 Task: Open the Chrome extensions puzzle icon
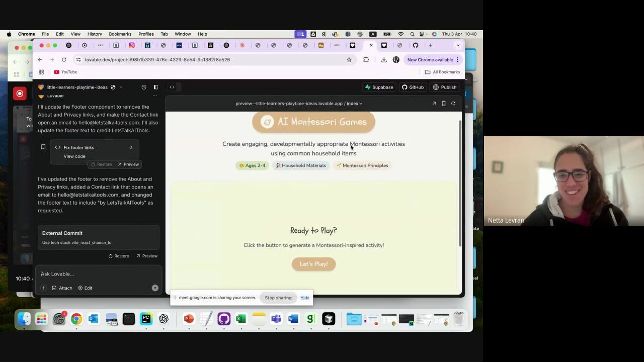[x=366, y=59]
